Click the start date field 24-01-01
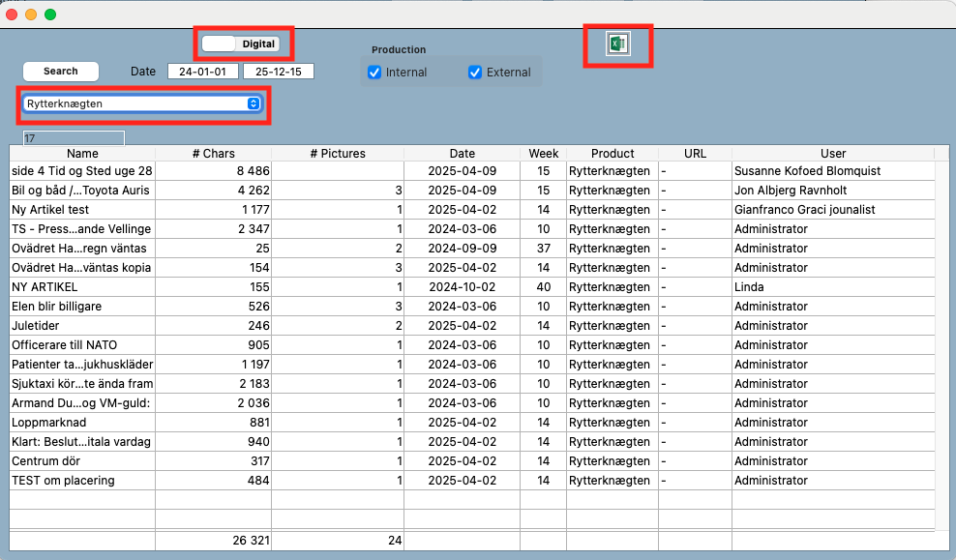This screenshot has height=560, width=956. tap(202, 72)
